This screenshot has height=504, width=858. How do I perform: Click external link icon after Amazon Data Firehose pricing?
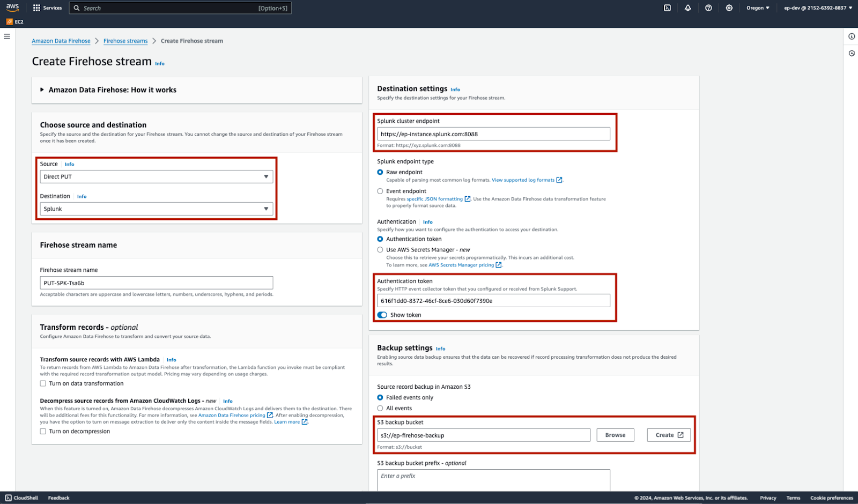(x=270, y=415)
